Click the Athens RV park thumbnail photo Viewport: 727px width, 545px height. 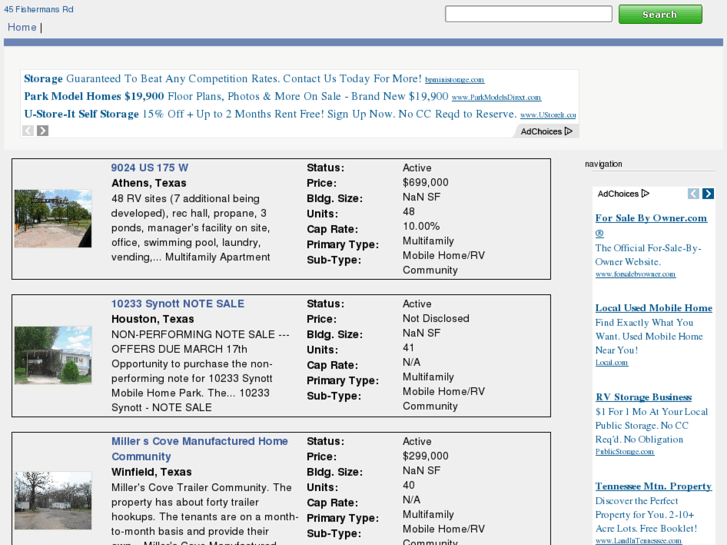pos(53,218)
